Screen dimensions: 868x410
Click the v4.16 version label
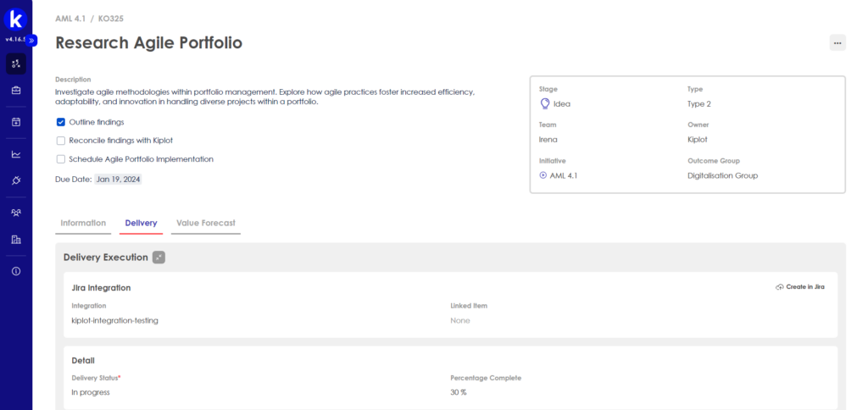pos(15,40)
